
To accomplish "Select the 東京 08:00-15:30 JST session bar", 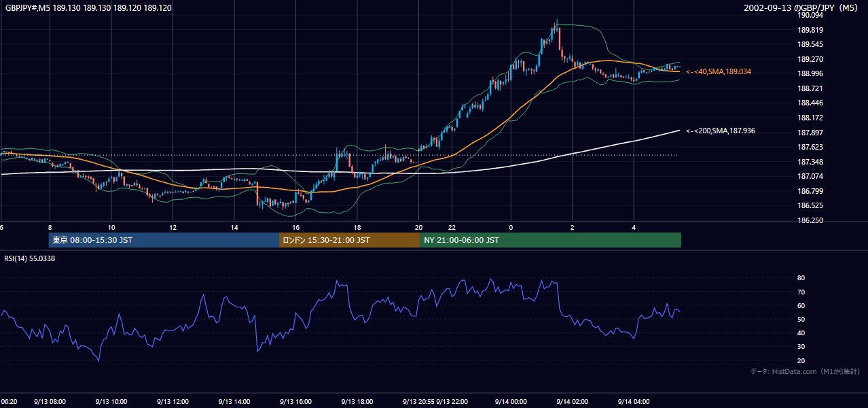I will click(164, 240).
